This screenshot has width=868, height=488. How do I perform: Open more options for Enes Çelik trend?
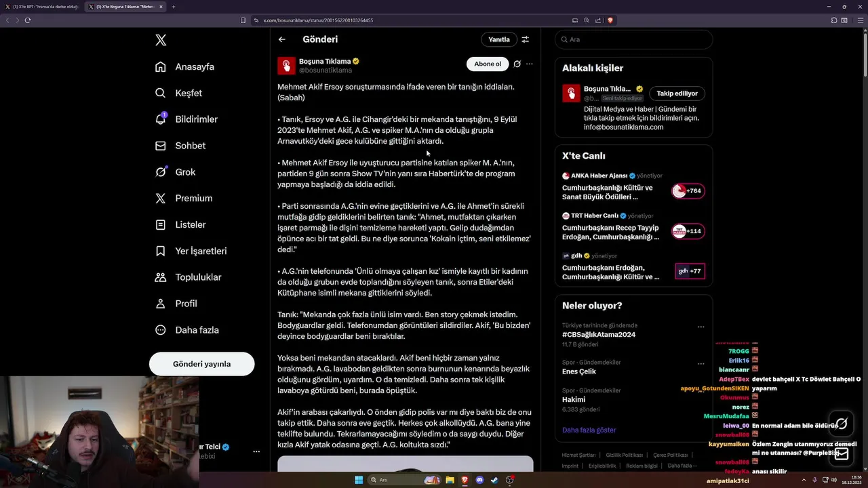coord(701,364)
